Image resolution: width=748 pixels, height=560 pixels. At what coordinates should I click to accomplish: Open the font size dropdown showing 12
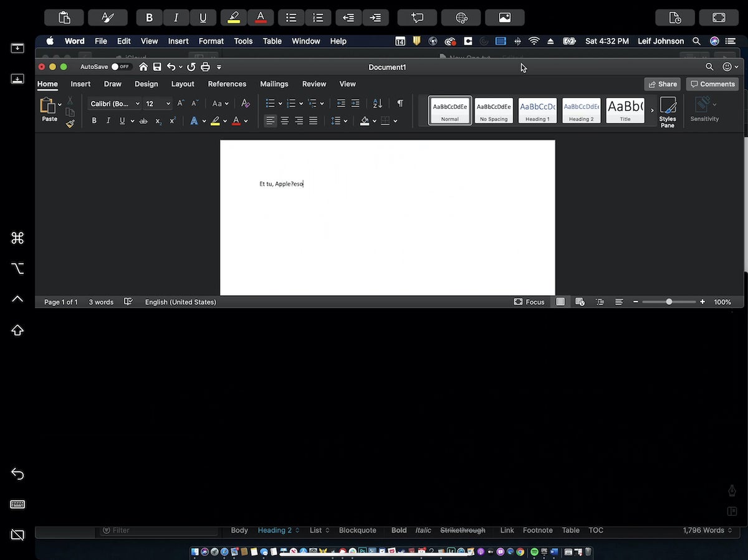coord(158,103)
